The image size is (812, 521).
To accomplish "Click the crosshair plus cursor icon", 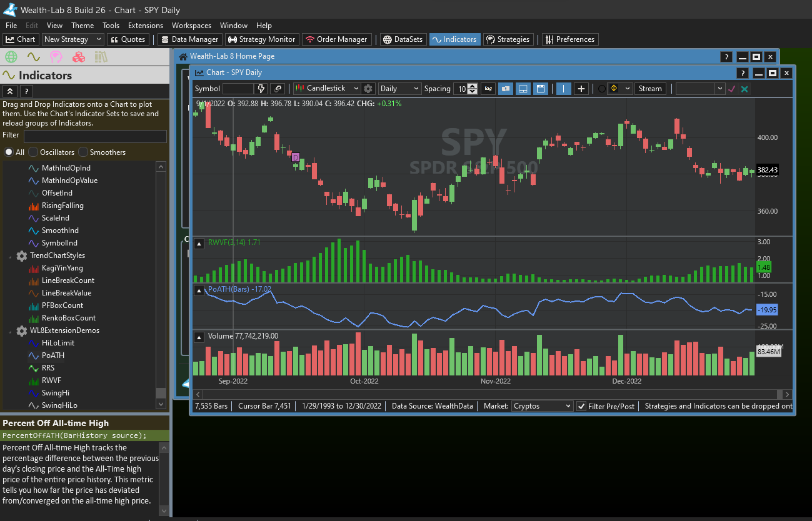I will [581, 89].
